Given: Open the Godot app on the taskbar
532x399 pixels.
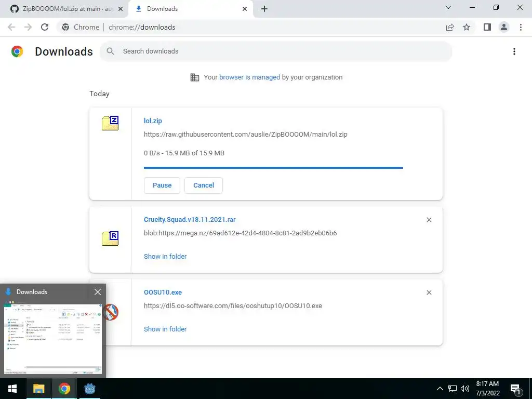Looking at the screenshot, I should point(90,389).
